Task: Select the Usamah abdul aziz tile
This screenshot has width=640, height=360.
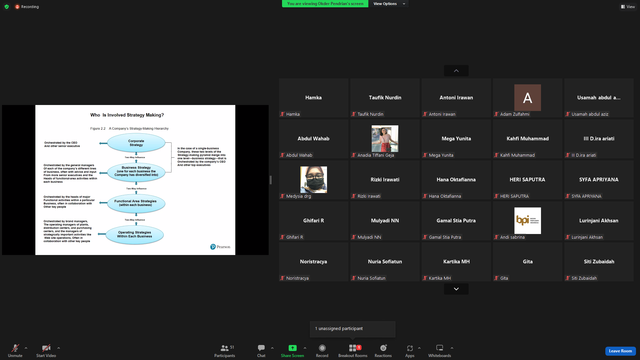Action: [599, 98]
